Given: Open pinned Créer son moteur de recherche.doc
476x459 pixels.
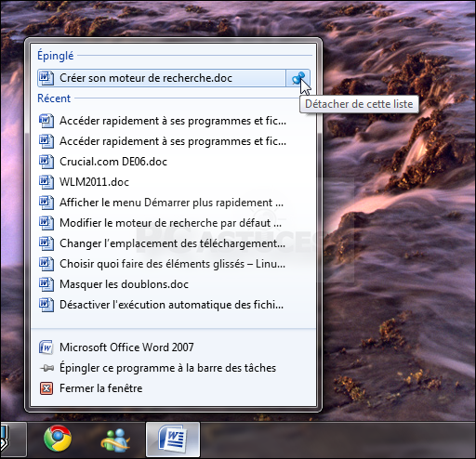Looking at the screenshot, I should pyautogui.click(x=162, y=78).
